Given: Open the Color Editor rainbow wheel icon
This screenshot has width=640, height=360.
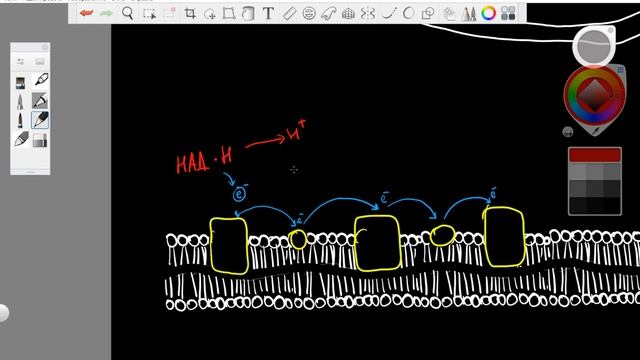Looking at the screenshot, I should click(x=488, y=13).
